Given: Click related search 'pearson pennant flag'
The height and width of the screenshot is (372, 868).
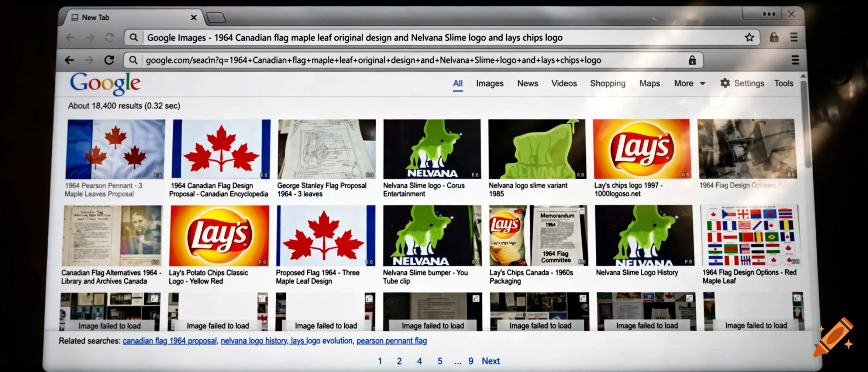Looking at the screenshot, I should pyautogui.click(x=392, y=341).
